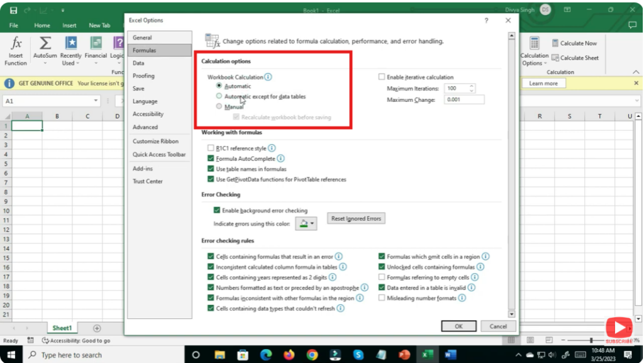Disable Formula AutoComplete
The width and height of the screenshot is (644, 363).
pos(210,159)
